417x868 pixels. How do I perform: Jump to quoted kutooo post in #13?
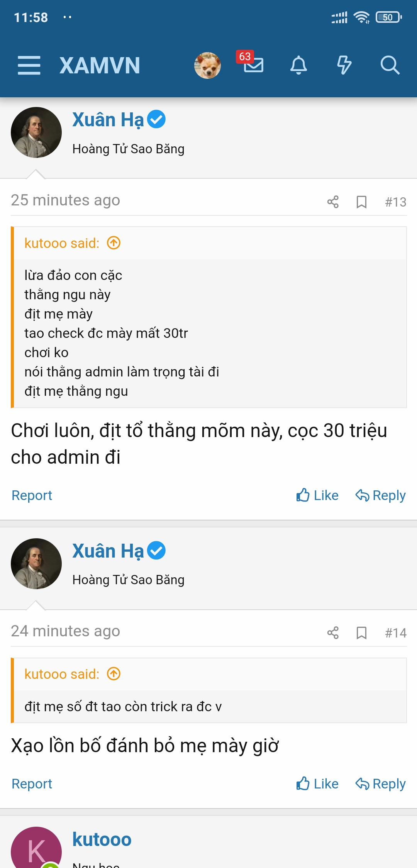pos(114,243)
